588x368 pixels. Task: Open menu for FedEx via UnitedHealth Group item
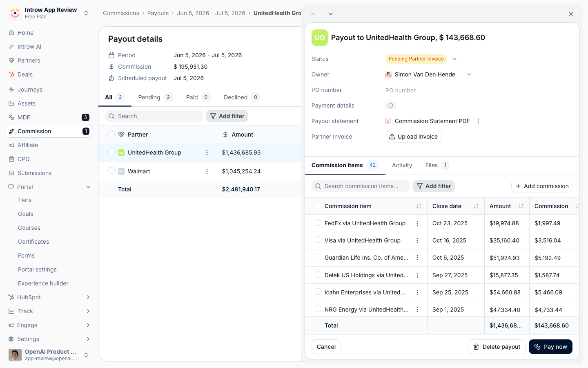pos(417,223)
